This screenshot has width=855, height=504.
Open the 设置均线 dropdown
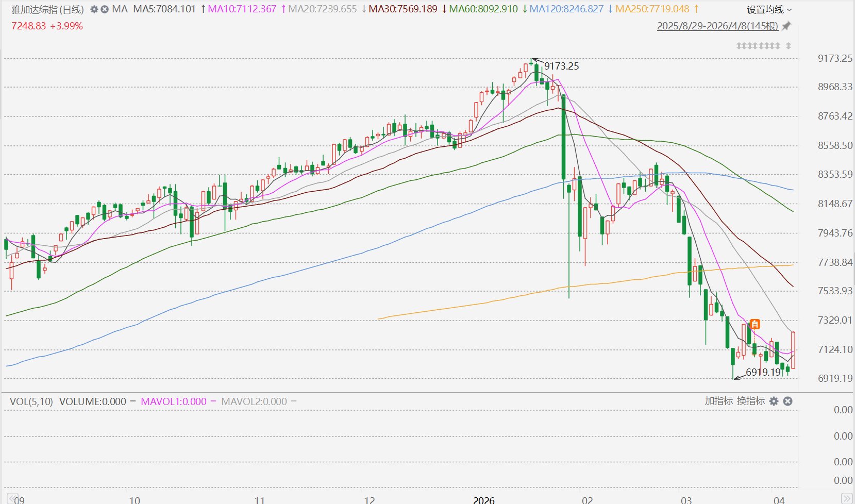769,9
